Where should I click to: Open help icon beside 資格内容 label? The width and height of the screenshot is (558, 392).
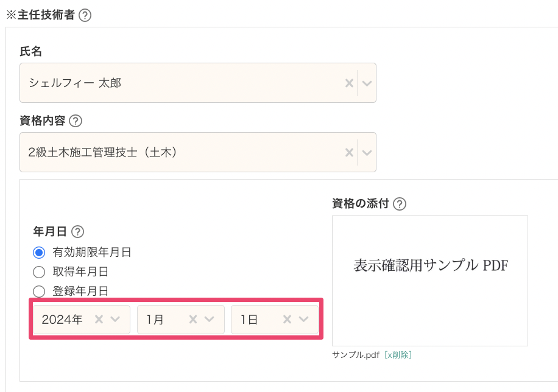click(76, 121)
